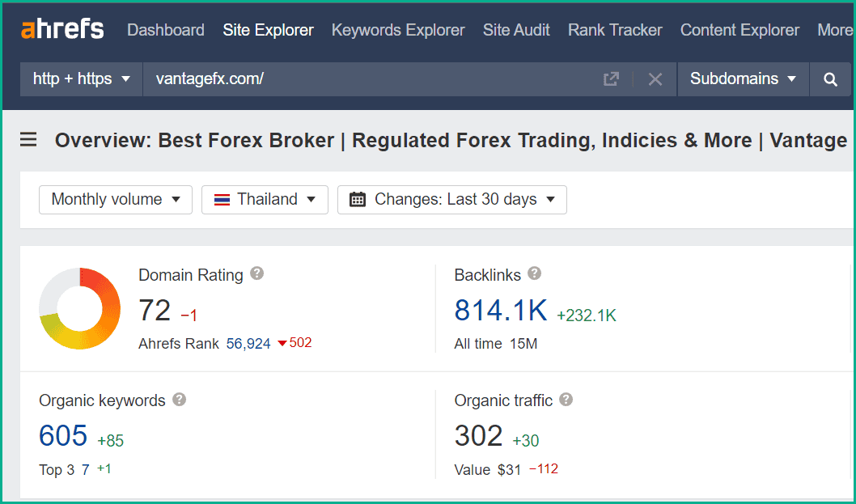Viewport: 856px width, 504px height.
Task: Click the traffic Value $31 text
Action: click(x=488, y=469)
